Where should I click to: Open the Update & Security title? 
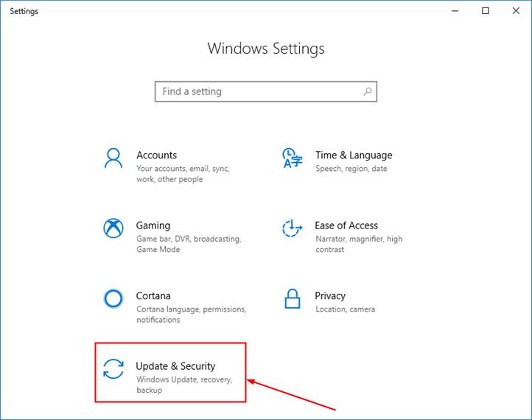point(175,366)
